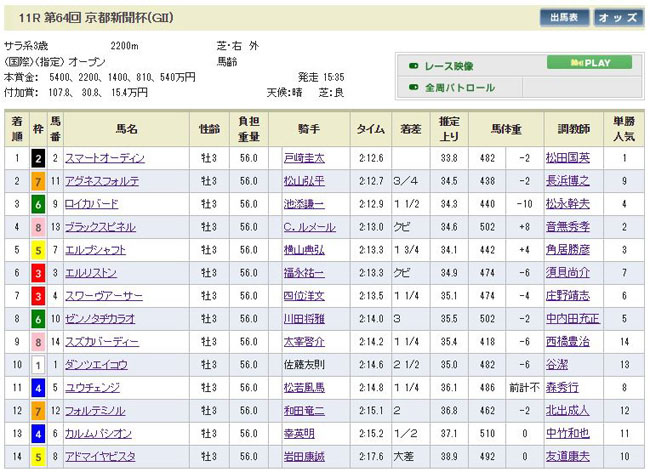The height and width of the screenshot is (472, 650).
Task: Open the 出馬表 tab button
Action: [x=563, y=17]
